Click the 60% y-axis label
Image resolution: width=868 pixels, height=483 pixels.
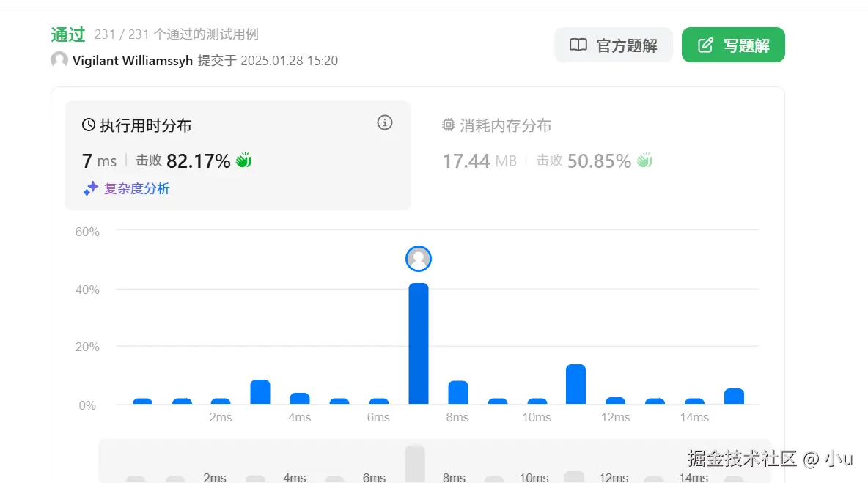tap(87, 232)
